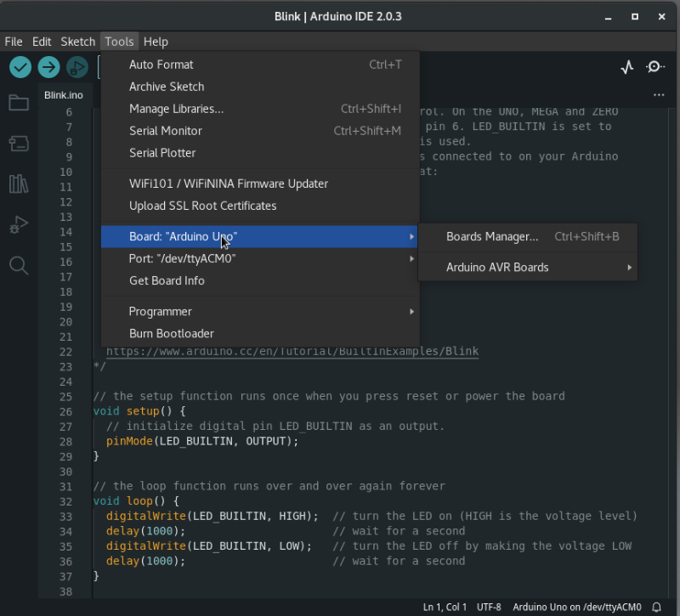Open the three-dots tab options menu
The image size is (680, 616).
pyautogui.click(x=659, y=95)
